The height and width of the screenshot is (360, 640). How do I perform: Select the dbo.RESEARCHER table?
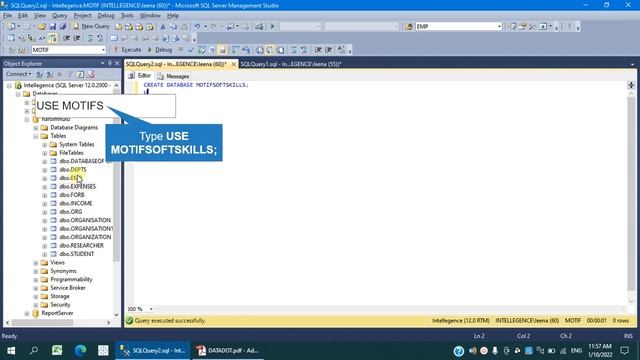click(81, 245)
